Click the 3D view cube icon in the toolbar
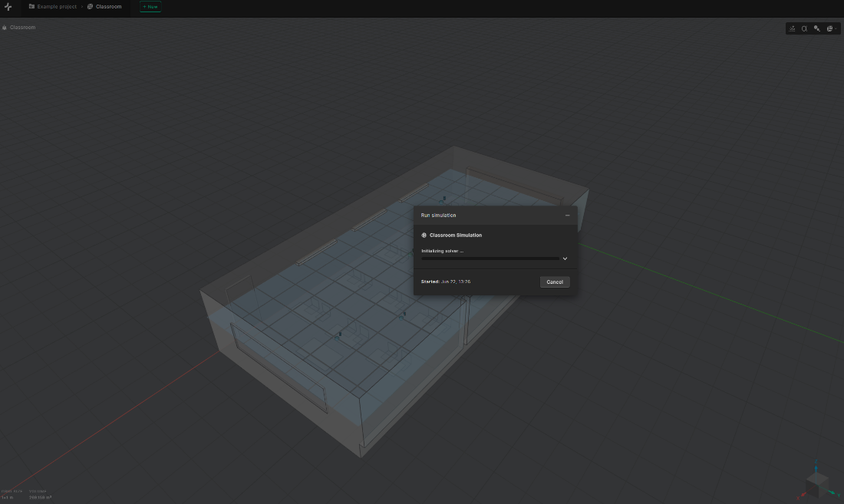This screenshot has width=844, height=504. click(829, 28)
